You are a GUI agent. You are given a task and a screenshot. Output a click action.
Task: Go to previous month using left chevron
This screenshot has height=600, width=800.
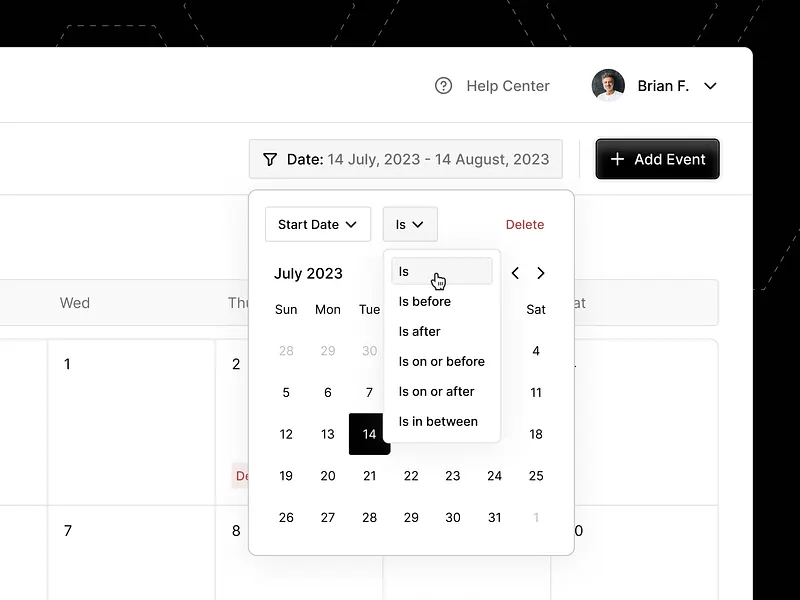click(x=515, y=273)
